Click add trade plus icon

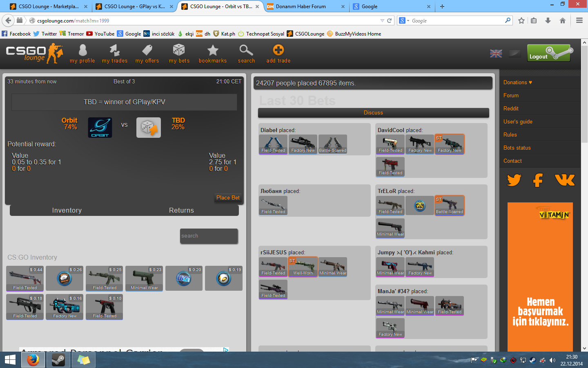point(278,50)
